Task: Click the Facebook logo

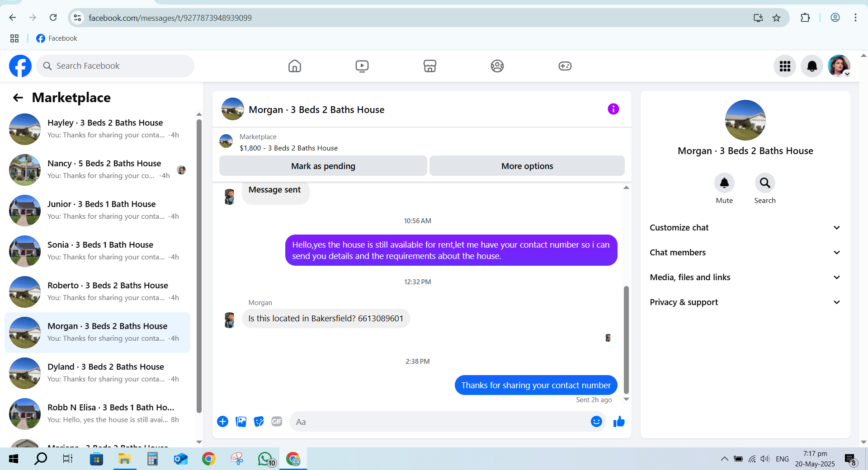Action: pyautogui.click(x=20, y=66)
